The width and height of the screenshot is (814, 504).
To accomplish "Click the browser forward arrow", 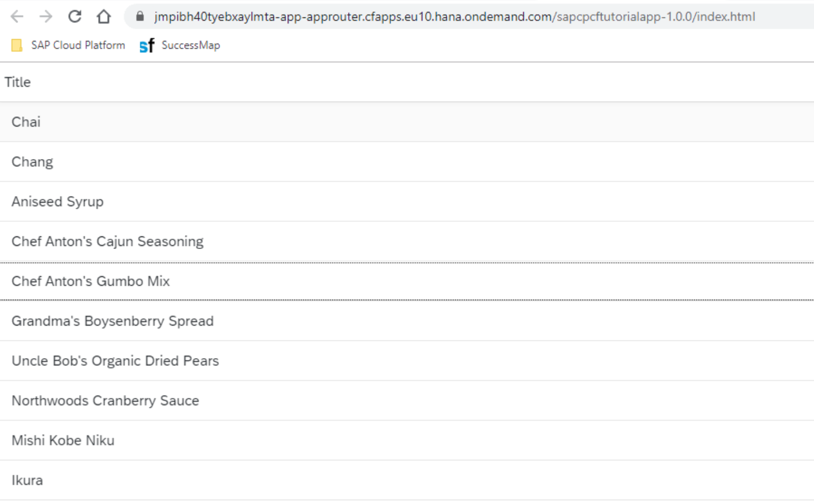I will (46, 17).
